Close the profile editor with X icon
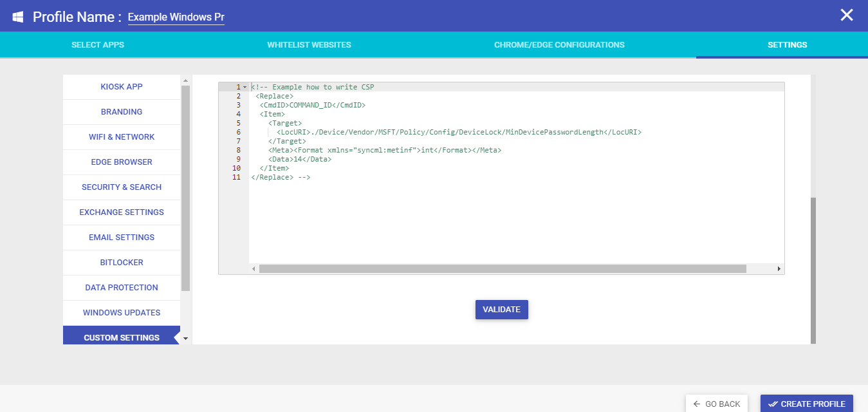 pos(847,15)
